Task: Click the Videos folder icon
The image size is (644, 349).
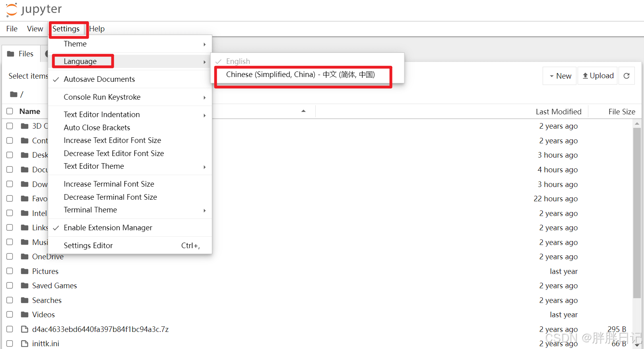Action: point(25,314)
